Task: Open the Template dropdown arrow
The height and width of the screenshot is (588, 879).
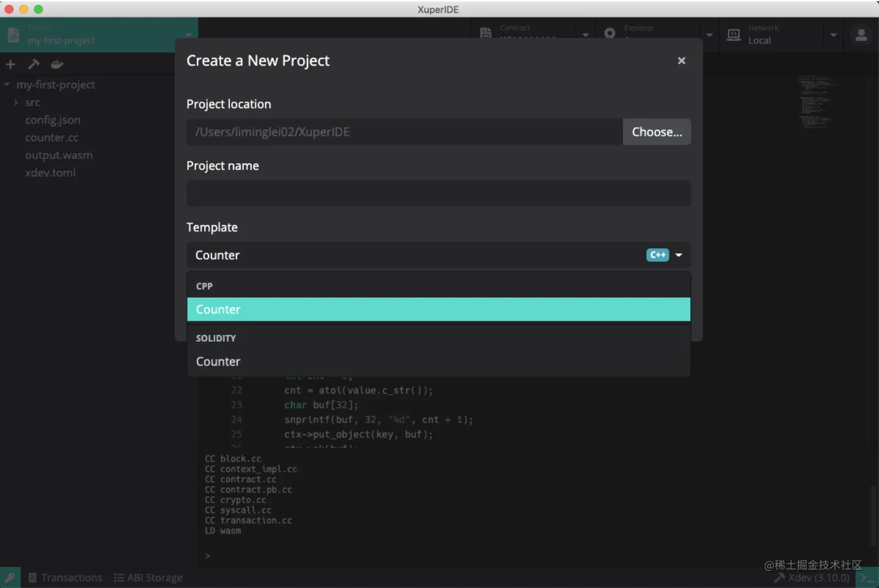Action: click(679, 255)
